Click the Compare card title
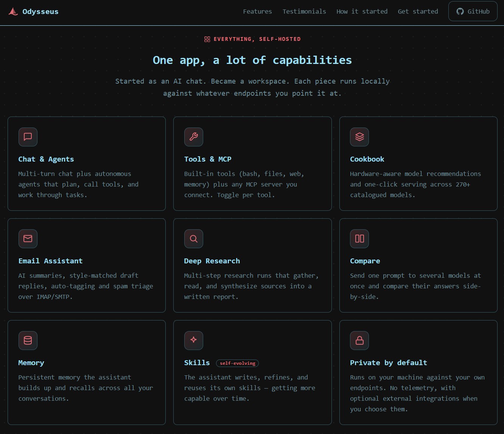 point(365,261)
